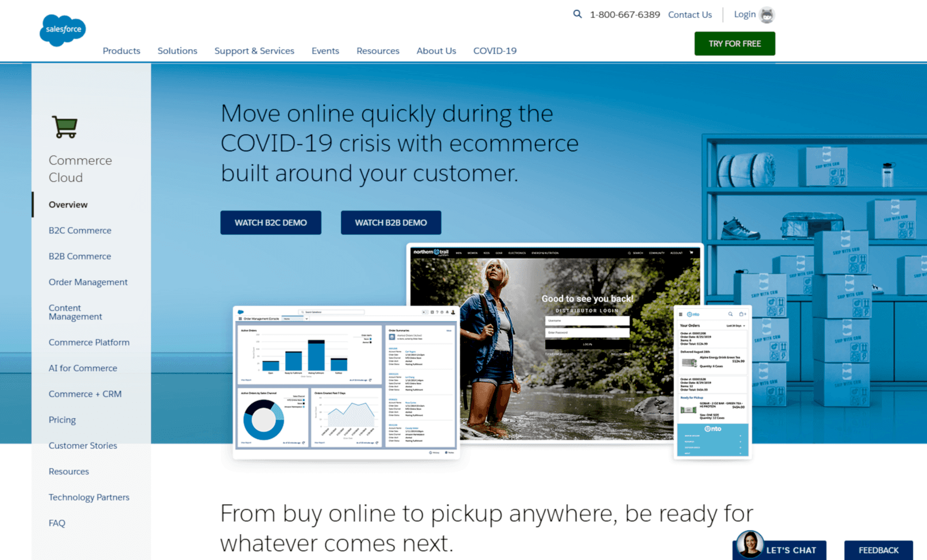Go to Pricing in the sidebar
The width and height of the screenshot is (927, 560).
[x=62, y=420]
